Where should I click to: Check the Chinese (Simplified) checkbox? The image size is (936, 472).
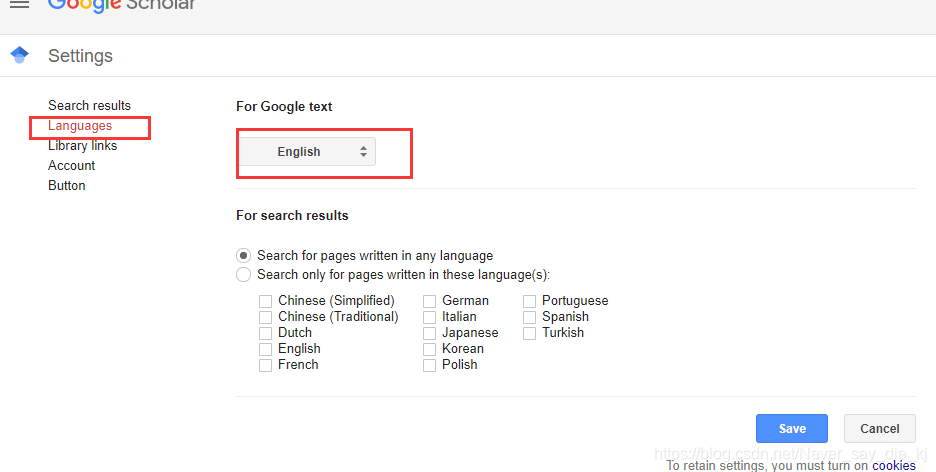(266, 301)
